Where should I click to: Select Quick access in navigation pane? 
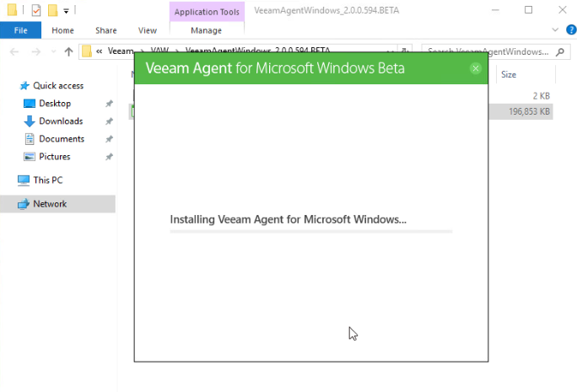tap(58, 86)
